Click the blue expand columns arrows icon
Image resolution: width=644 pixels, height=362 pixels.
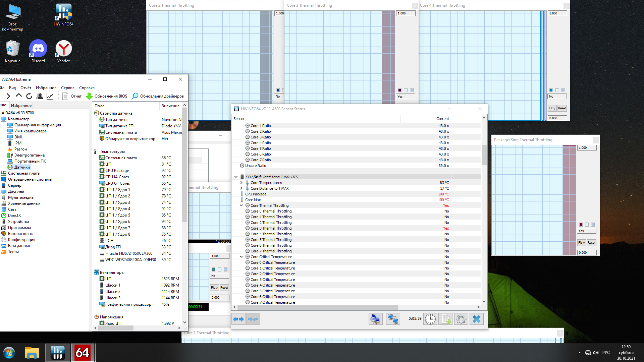pos(238,319)
